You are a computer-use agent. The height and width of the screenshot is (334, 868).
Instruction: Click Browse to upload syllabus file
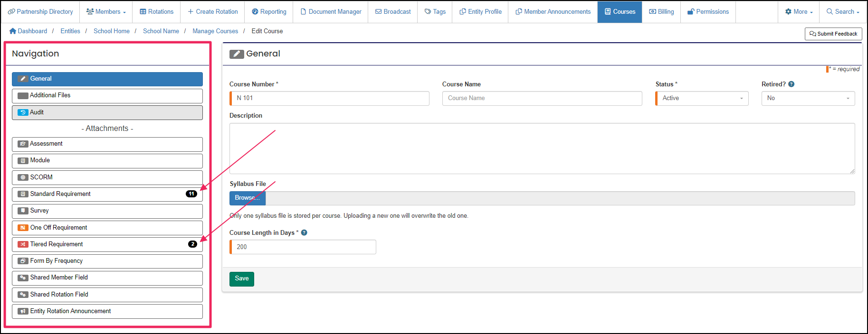click(247, 198)
